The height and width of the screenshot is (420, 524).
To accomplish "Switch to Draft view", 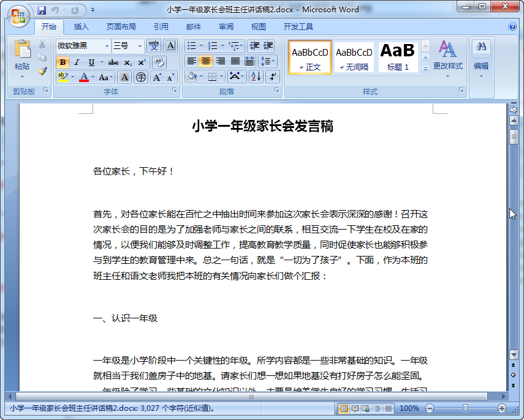I will (389, 408).
